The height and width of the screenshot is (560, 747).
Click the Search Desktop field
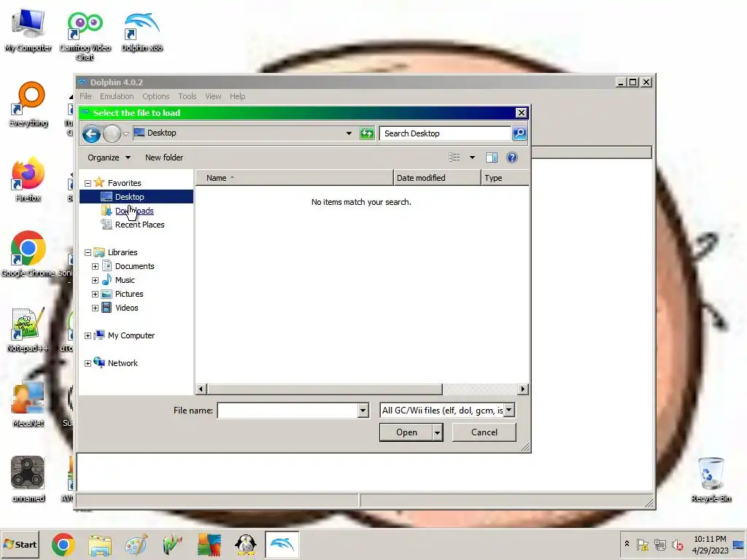(446, 133)
